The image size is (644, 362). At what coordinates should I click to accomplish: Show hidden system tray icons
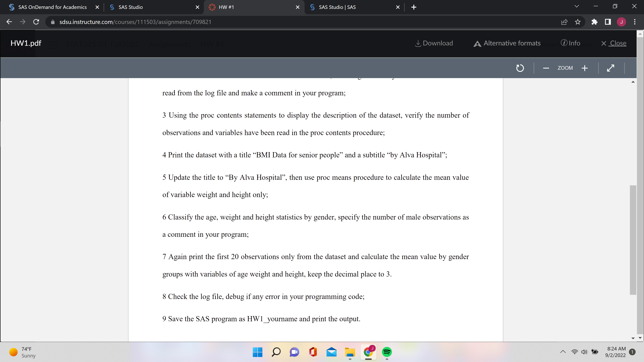pyautogui.click(x=563, y=352)
